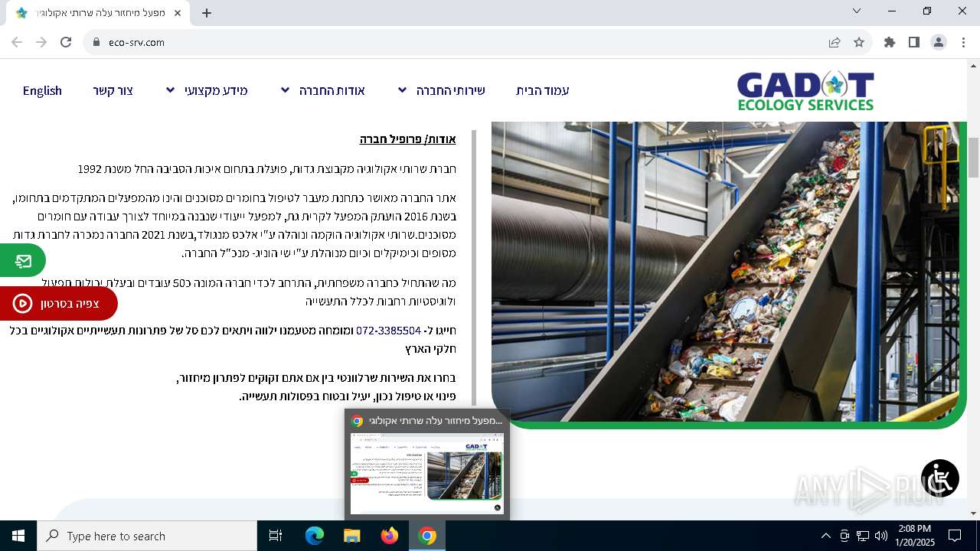
Task: Click the page vertical scrollbar thumb
Action: pyautogui.click(x=973, y=157)
